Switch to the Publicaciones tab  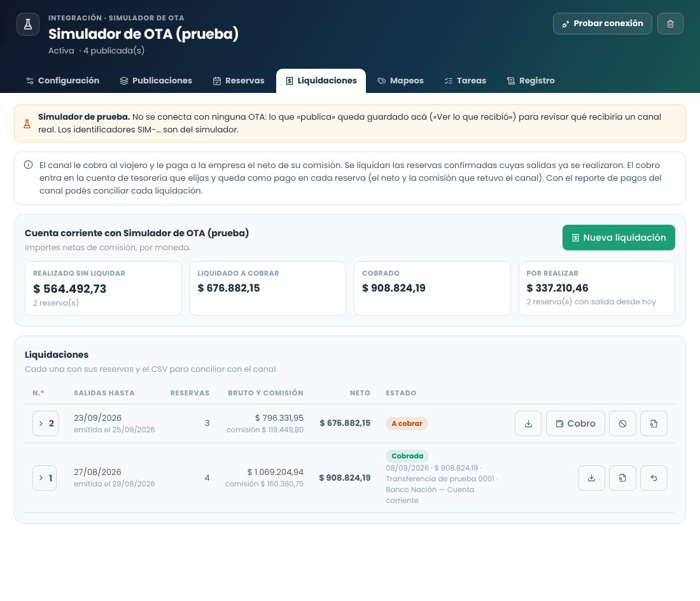click(156, 81)
